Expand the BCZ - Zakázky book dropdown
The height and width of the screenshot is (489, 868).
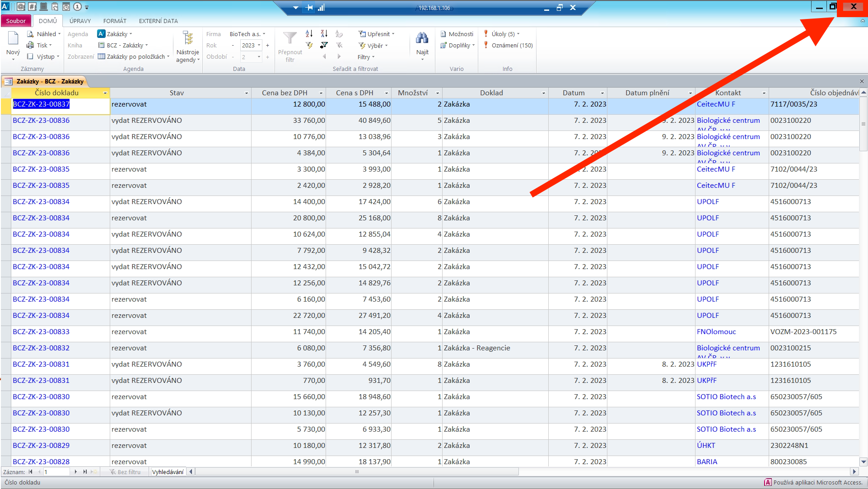146,45
